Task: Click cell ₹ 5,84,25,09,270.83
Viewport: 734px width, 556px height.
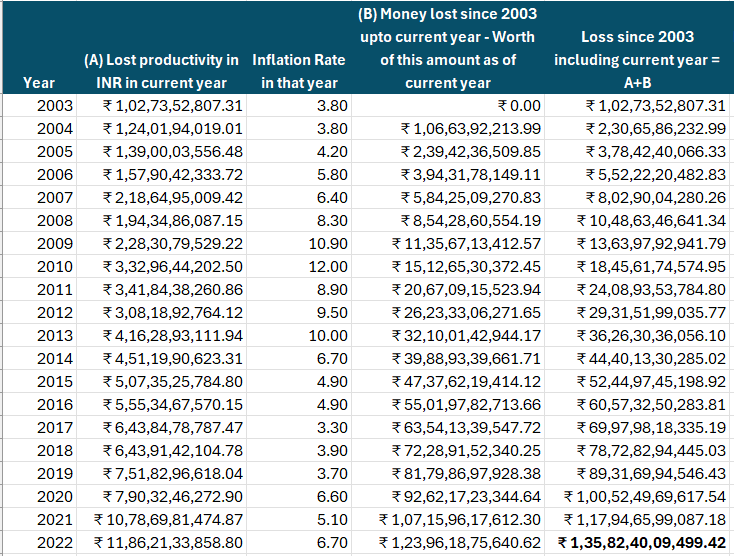Action: (448, 198)
